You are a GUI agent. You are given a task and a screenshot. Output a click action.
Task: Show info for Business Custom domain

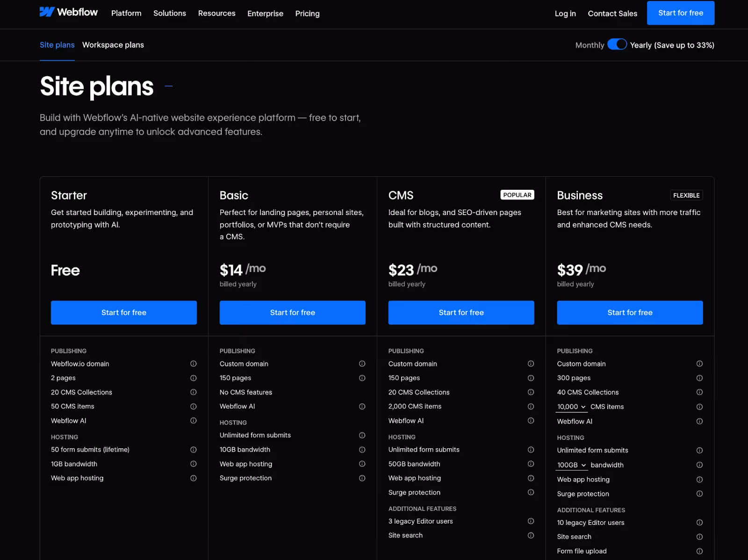click(700, 364)
